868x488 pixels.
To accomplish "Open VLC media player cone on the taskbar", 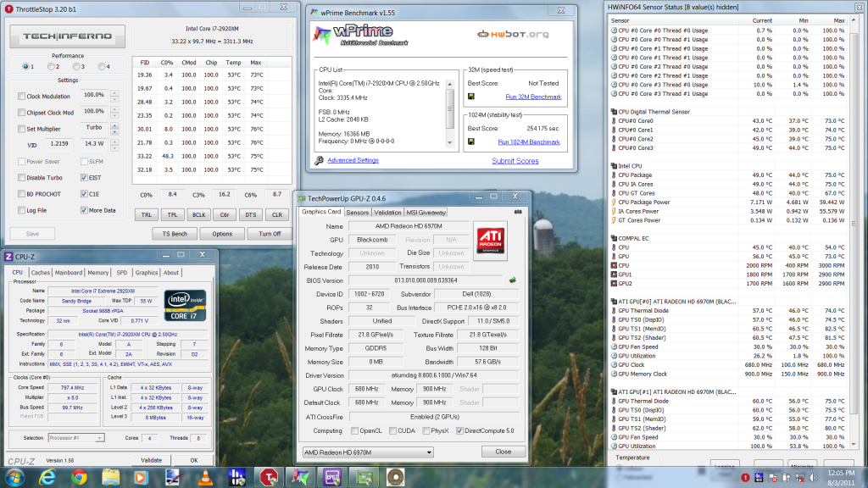I will pos(205,477).
